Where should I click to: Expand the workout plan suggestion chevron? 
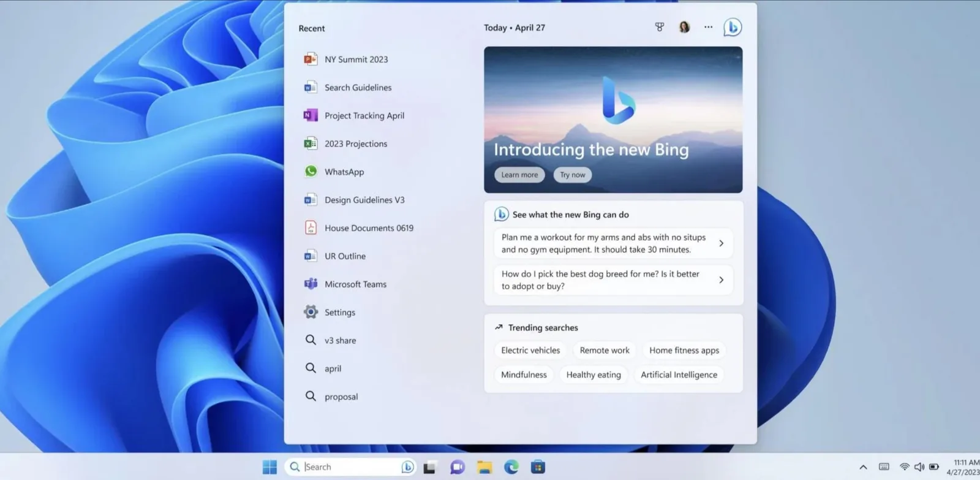point(721,243)
